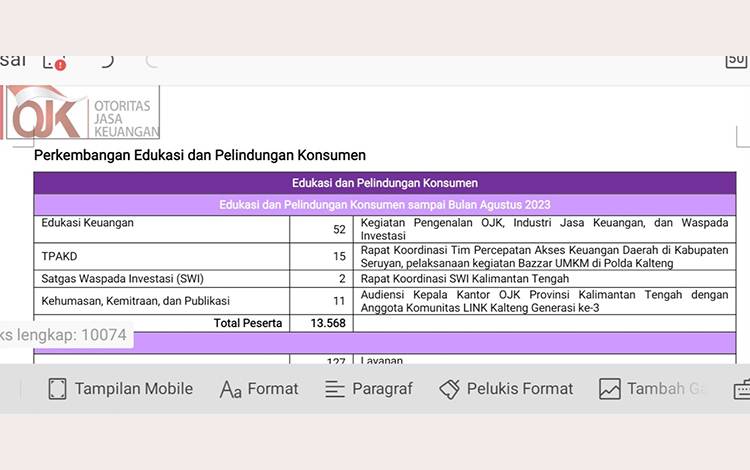The image size is (750, 470).
Task: Select the Pelukis Format tool
Action: [506, 389]
